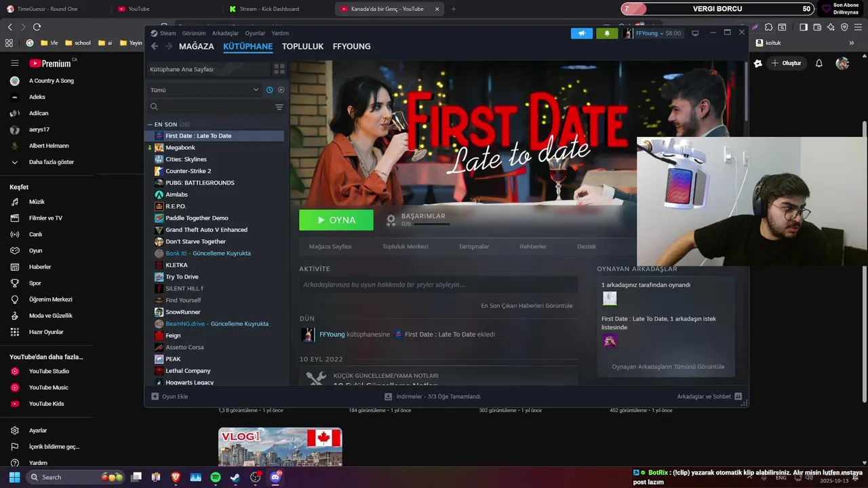Click the Windows Start button
The width and height of the screenshot is (868, 488).
[14, 477]
